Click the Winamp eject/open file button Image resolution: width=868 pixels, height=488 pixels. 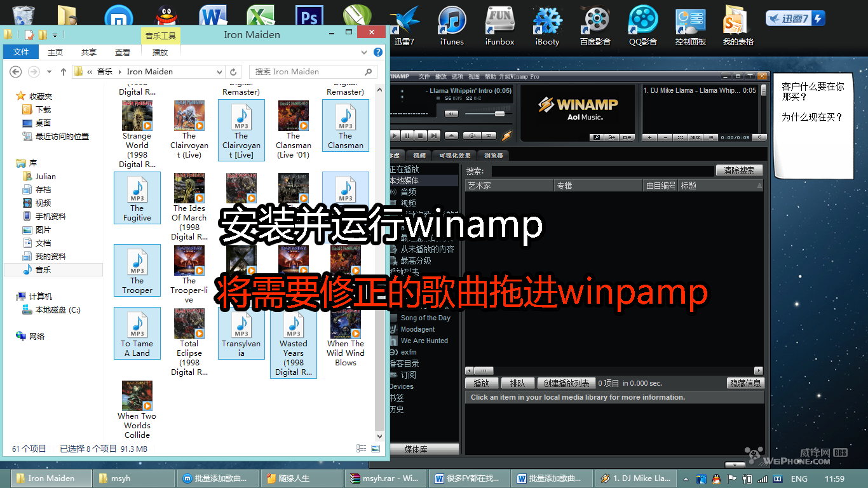[x=451, y=135]
